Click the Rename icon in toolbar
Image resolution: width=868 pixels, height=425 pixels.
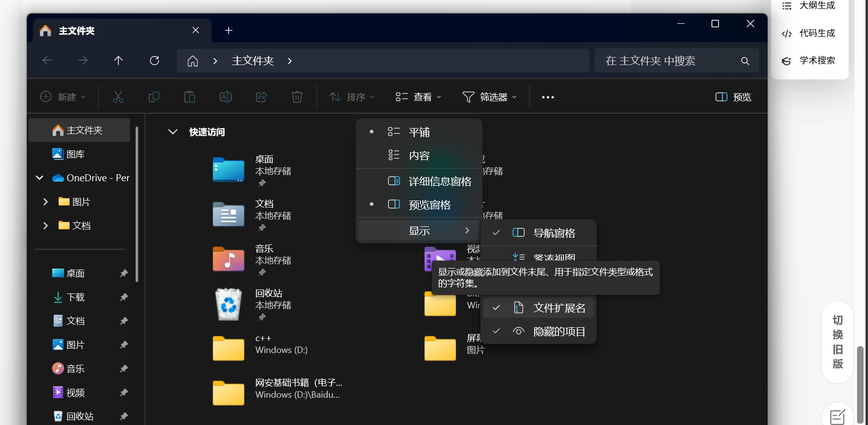(226, 97)
